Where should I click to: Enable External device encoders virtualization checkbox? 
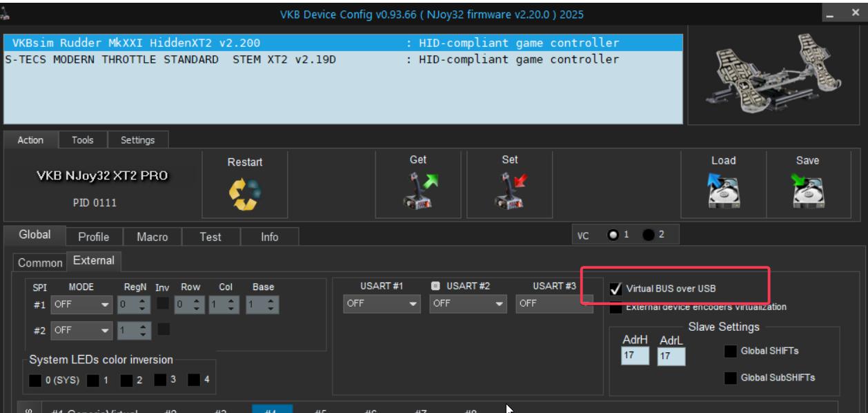click(616, 307)
